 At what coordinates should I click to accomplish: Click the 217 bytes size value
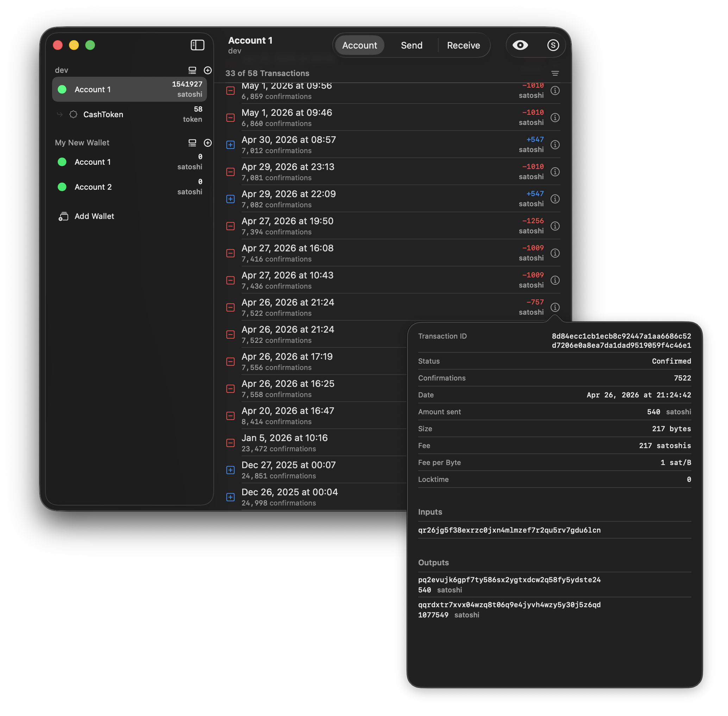click(x=671, y=429)
